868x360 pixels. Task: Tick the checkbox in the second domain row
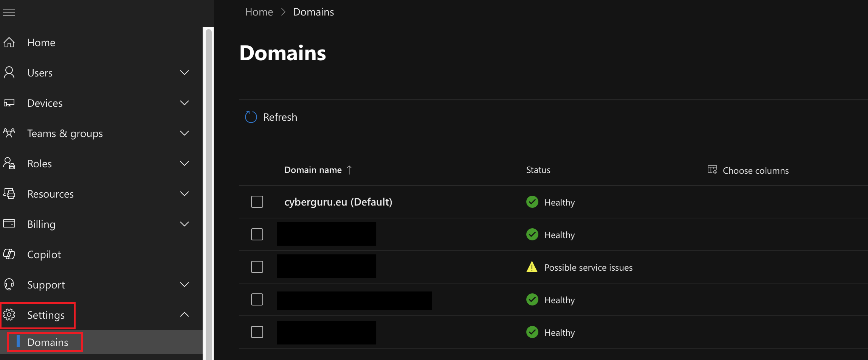click(x=257, y=234)
